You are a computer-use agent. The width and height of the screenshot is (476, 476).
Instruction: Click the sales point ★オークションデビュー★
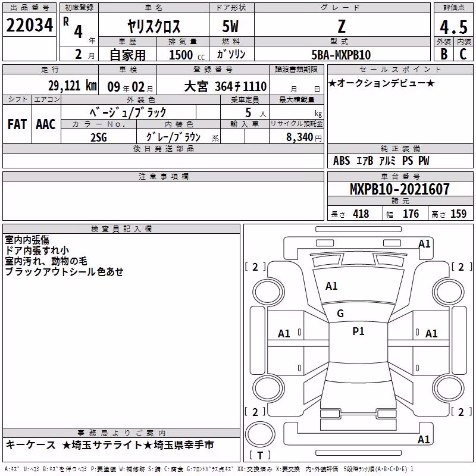pyautogui.click(x=381, y=83)
